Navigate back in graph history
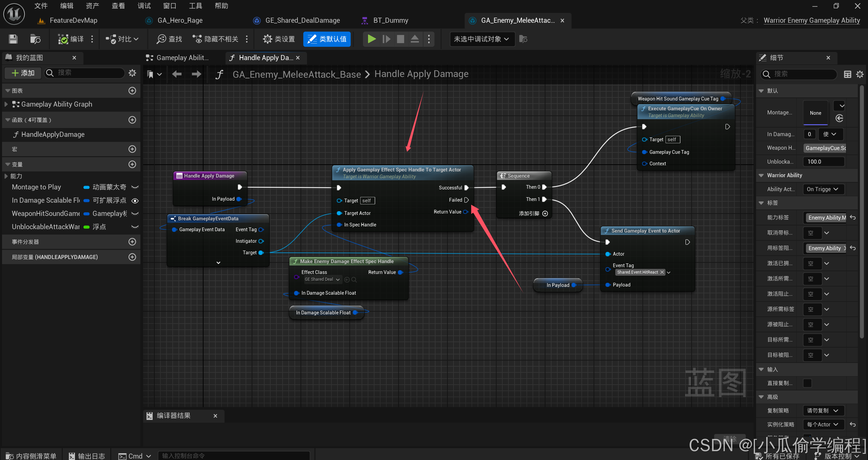The height and width of the screenshot is (460, 868). [x=177, y=74]
